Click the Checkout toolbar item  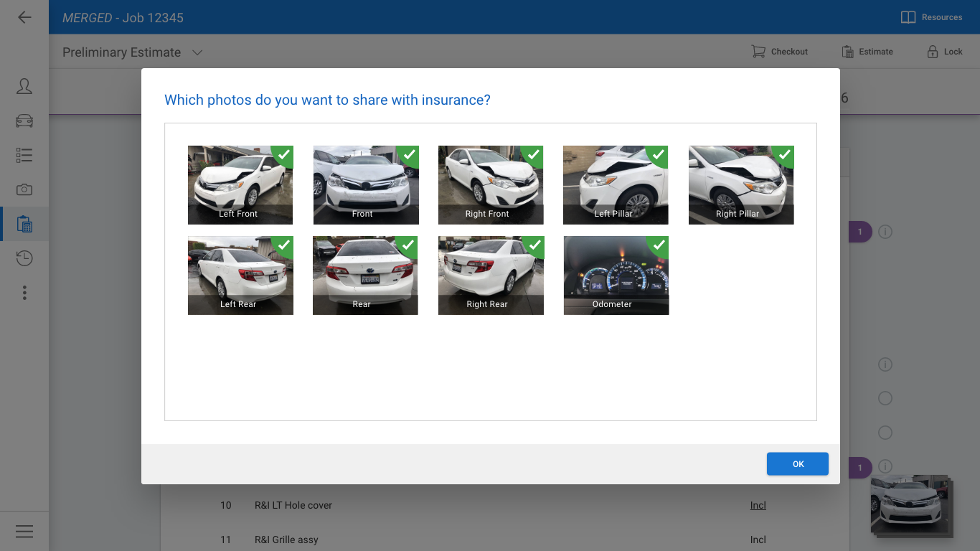[779, 52]
